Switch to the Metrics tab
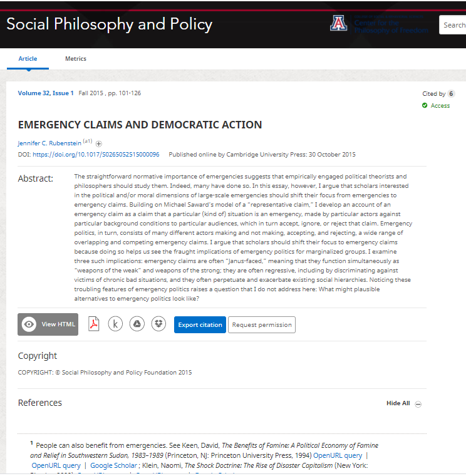 76,59
